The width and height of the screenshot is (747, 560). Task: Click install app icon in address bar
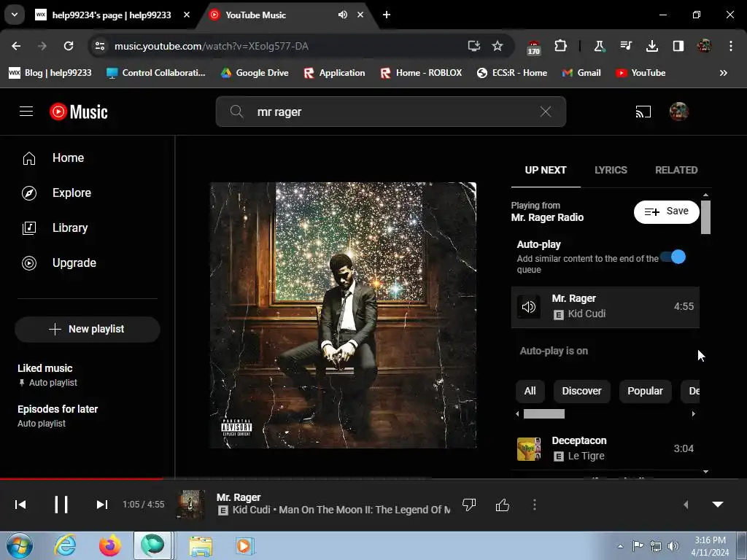coord(473,46)
